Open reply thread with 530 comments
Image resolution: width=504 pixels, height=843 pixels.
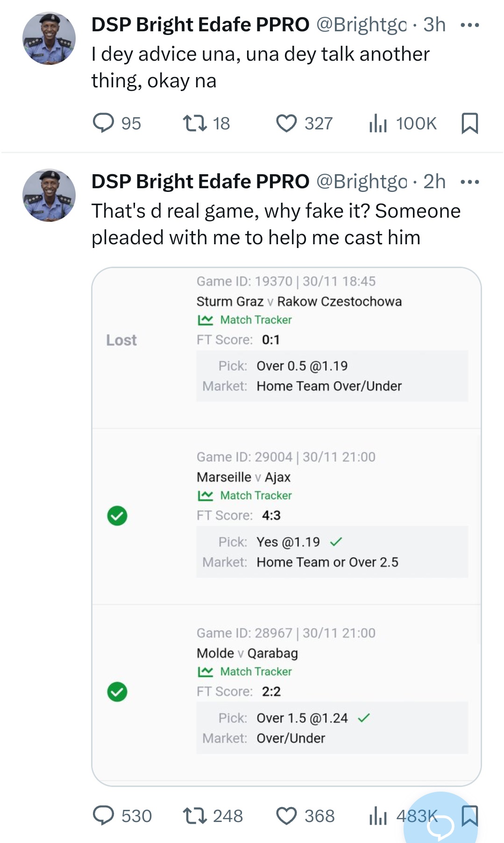pyautogui.click(x=104, y=816)
